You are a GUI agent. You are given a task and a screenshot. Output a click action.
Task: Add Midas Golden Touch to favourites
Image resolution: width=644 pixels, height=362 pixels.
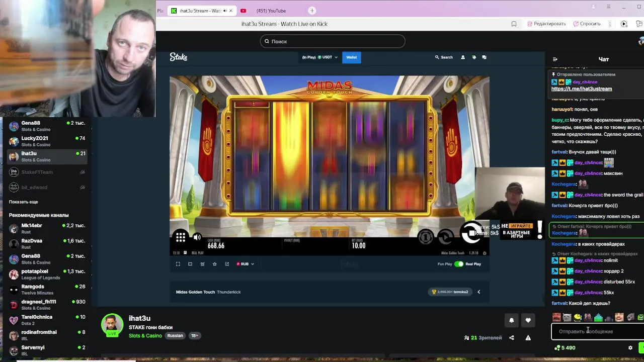(x=214, y=264)
